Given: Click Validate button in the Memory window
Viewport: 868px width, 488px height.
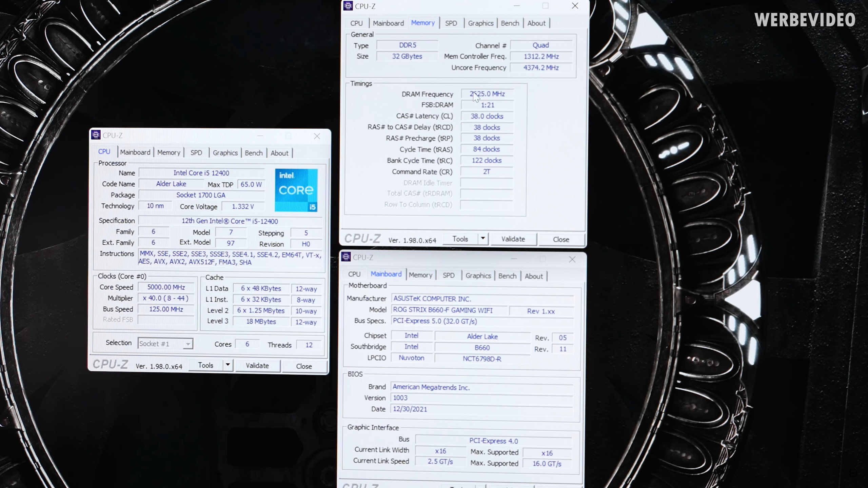Looking at the screenshot, I should [x=513, y=239].
